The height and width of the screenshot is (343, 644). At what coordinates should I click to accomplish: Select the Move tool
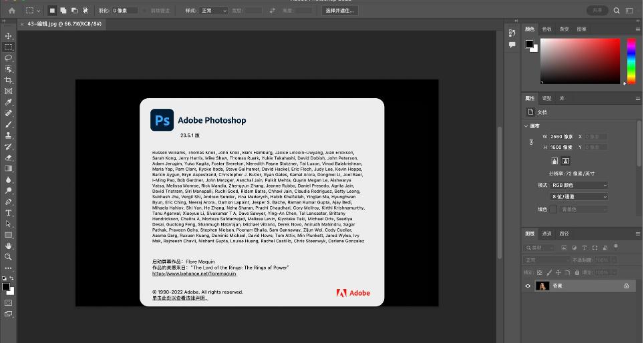9,36
